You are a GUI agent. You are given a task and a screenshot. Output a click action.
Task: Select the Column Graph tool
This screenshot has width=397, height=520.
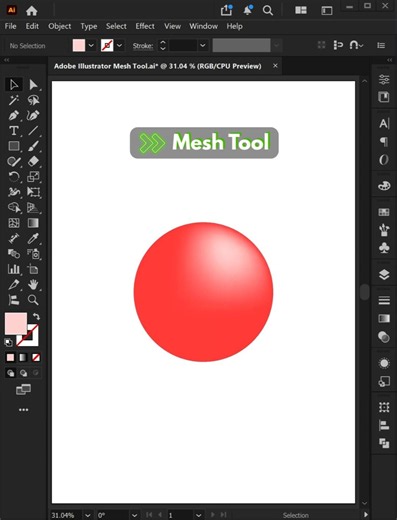[x=14, y=269]
